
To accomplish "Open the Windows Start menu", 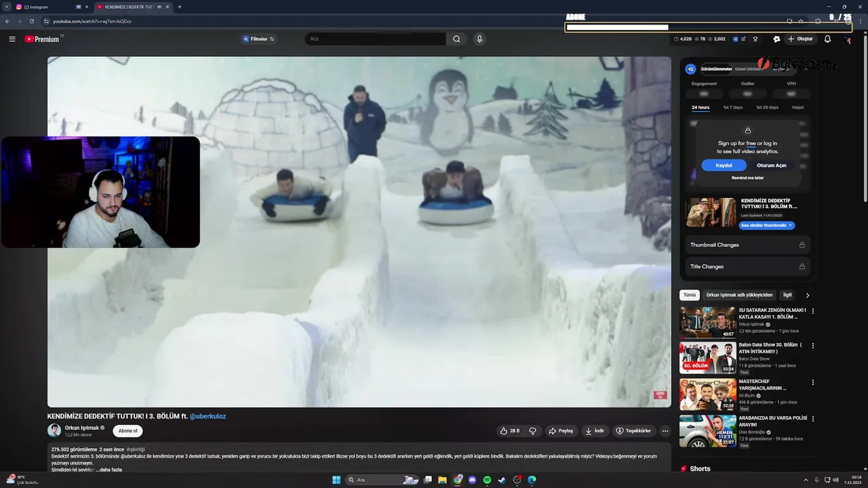I will 336,480.
